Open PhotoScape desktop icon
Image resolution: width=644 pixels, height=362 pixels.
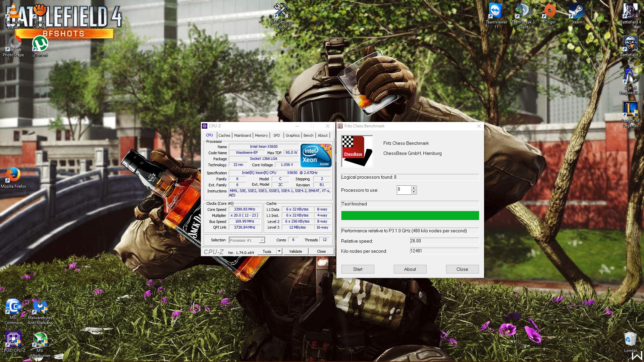click(13, 46)
